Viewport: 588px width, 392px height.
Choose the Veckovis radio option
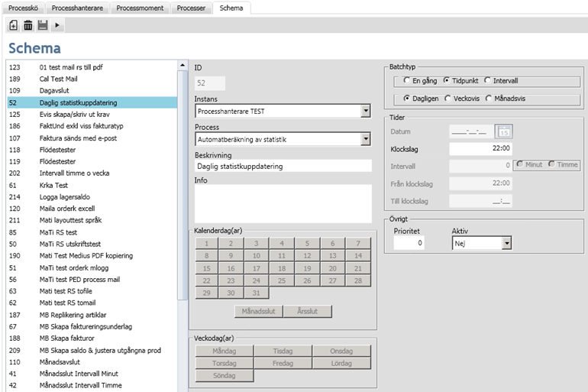(447, 99)
